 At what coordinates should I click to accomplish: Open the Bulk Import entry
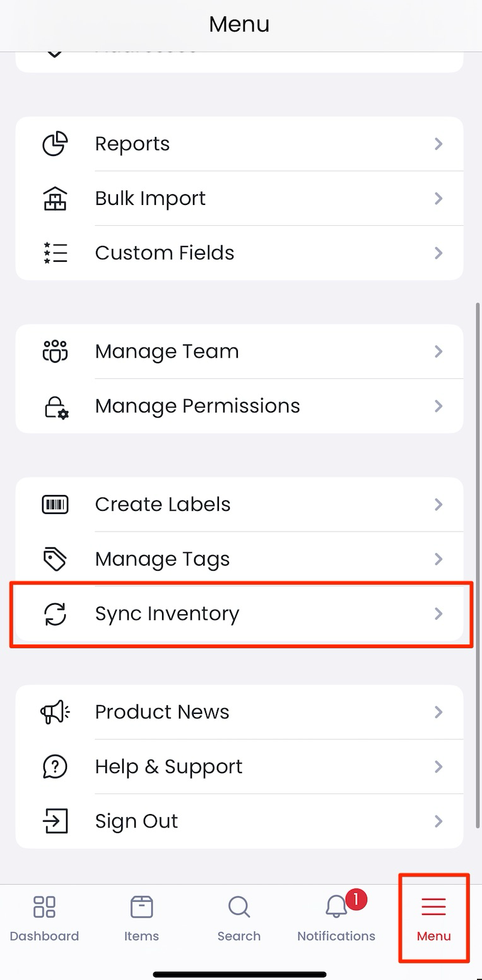click(239, 198)
